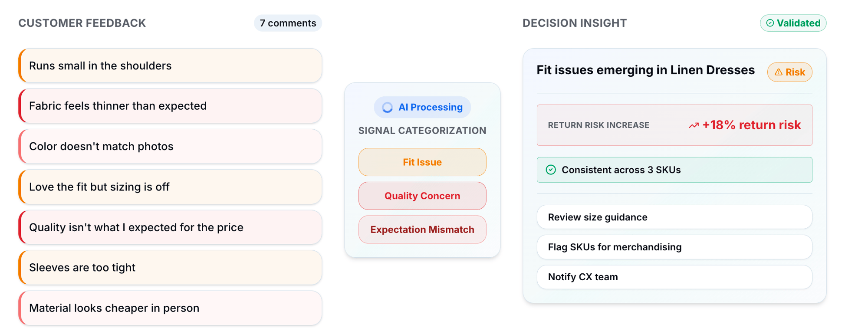Select 'Love the fit but sizing is off'

170,187
